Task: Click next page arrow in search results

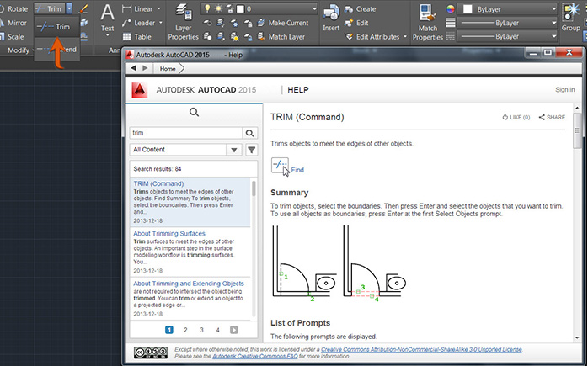Action: (234, 330)
